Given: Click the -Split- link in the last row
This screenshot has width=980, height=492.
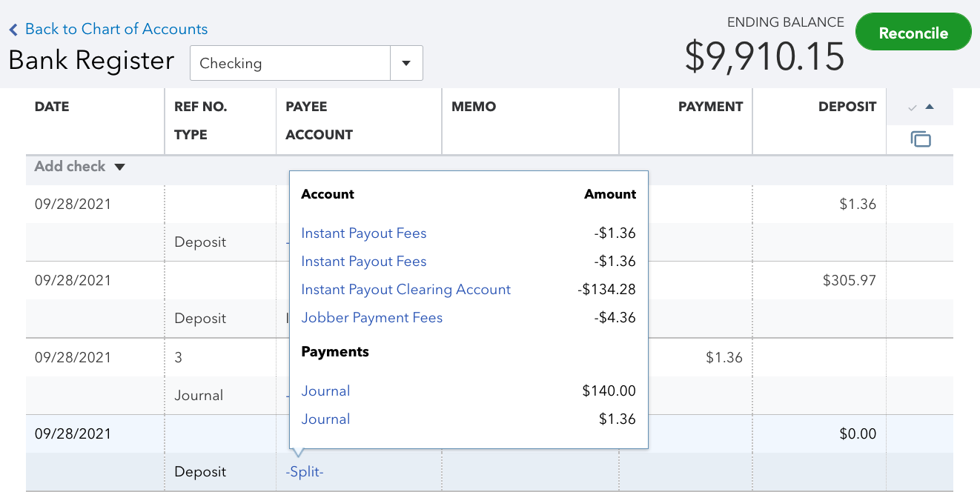Looking at the screenshot, I should click(305, 472).
